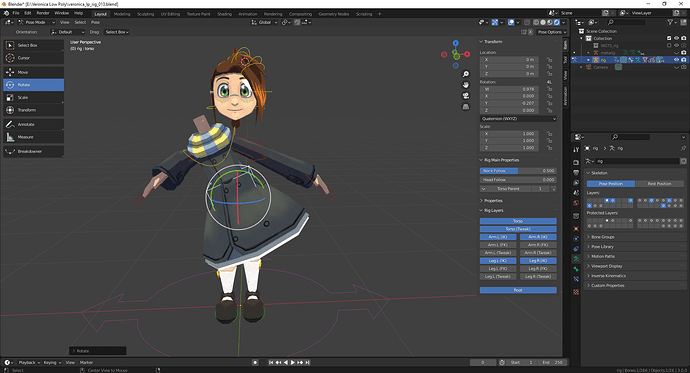The width and height of the screenshot is (690, 373).
Task: Choose the Measure tool
Action: tap(33, 137)
